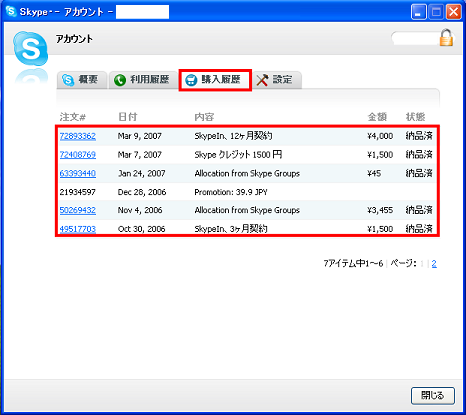Open order number 49517703
Image resolution: width=466 pixels, height=415 pixels.
coord(78,229)
